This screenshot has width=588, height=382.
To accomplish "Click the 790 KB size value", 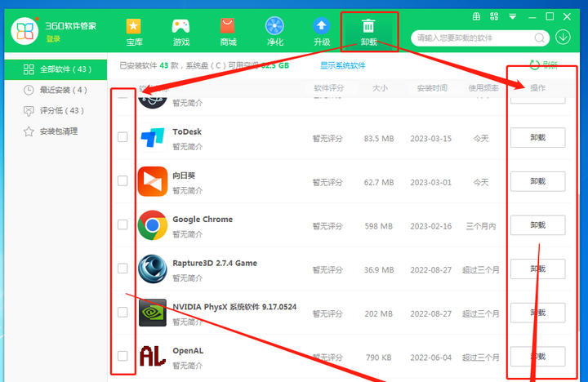I will (x=379, y=358).
